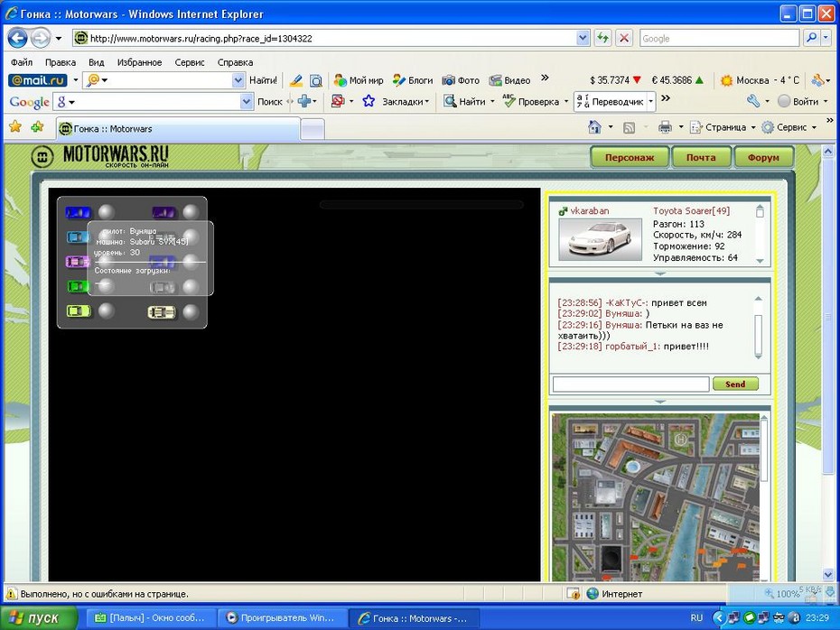Click the MOTORWARS.RU site logo
Screen dimensions: 840x630
click(x=101, y=156)
